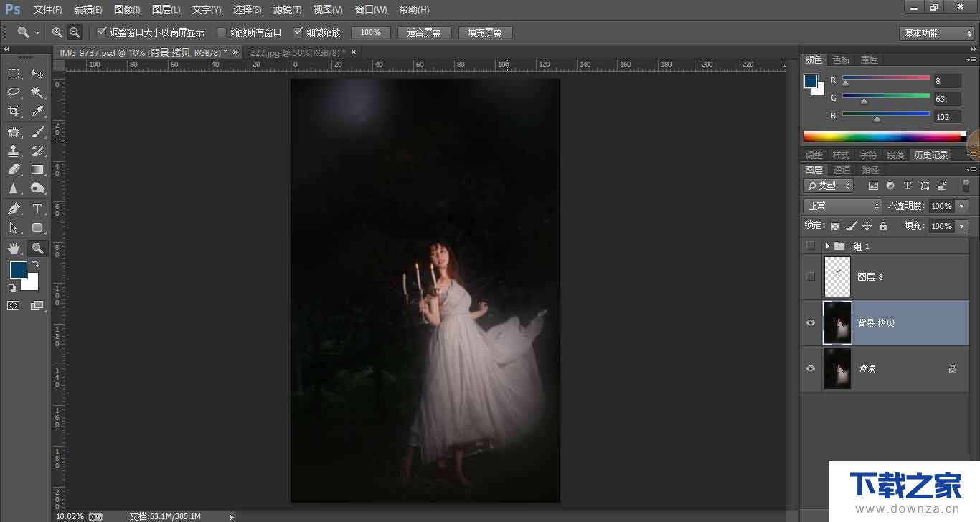Enable the 缩放所有窗口 checkbox
The image size is (980, 522).
pyautogui.click(x=222, y=32)
